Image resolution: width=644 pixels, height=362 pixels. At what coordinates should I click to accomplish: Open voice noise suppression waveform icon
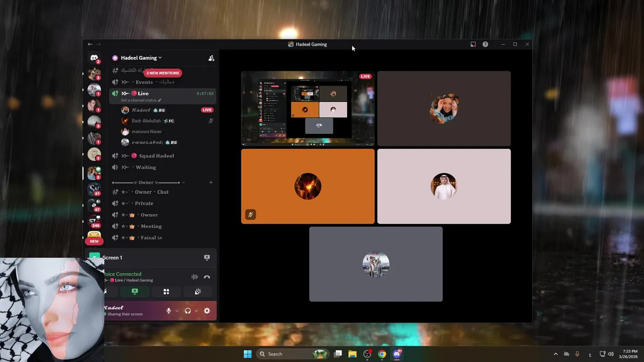[195, 277]
